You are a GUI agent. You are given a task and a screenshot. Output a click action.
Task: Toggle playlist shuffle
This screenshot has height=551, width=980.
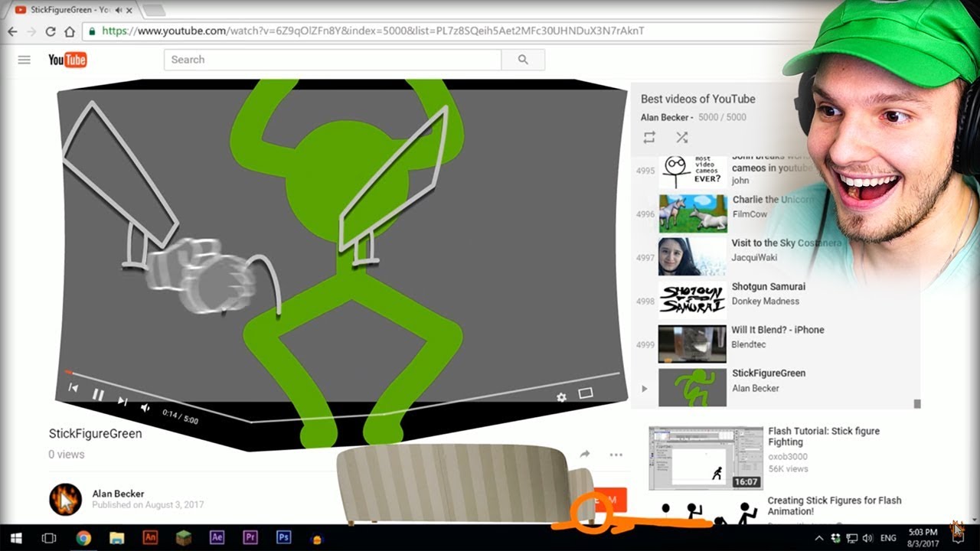pos(681,138)
